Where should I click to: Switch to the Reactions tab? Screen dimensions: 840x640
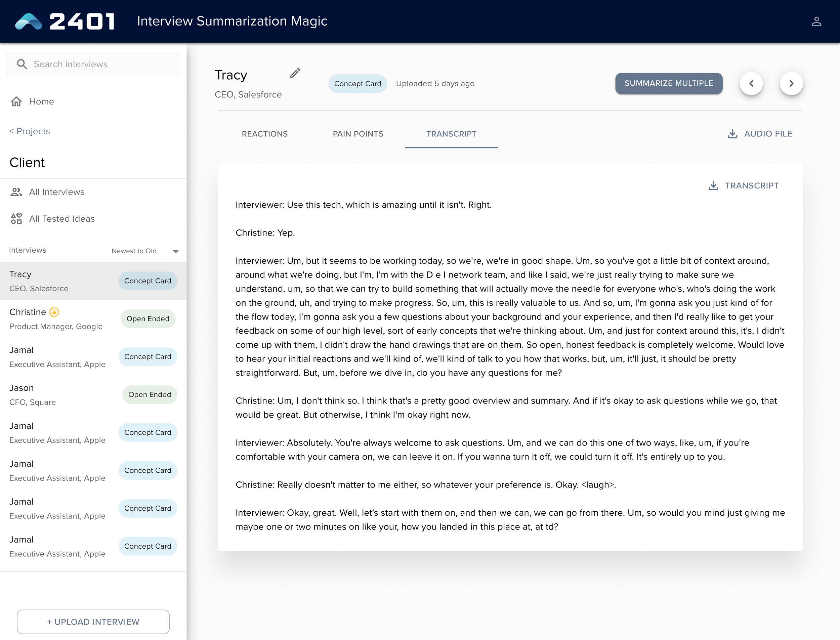coord(264,134)
